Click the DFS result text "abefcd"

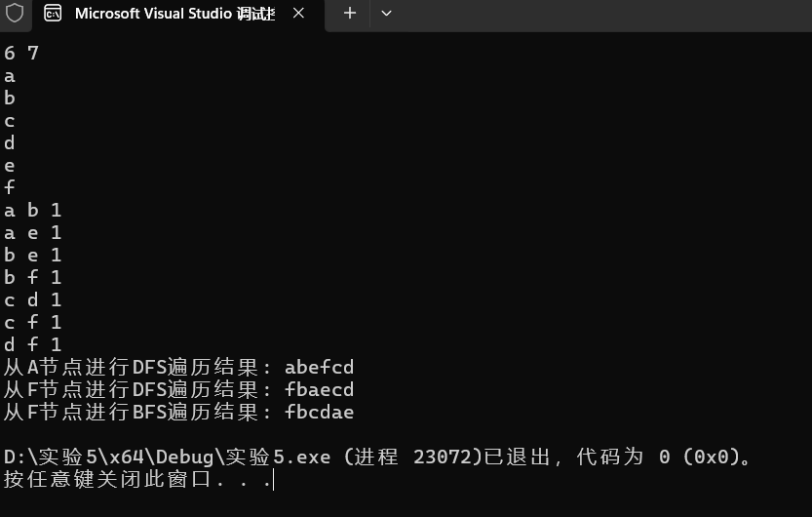319,367
